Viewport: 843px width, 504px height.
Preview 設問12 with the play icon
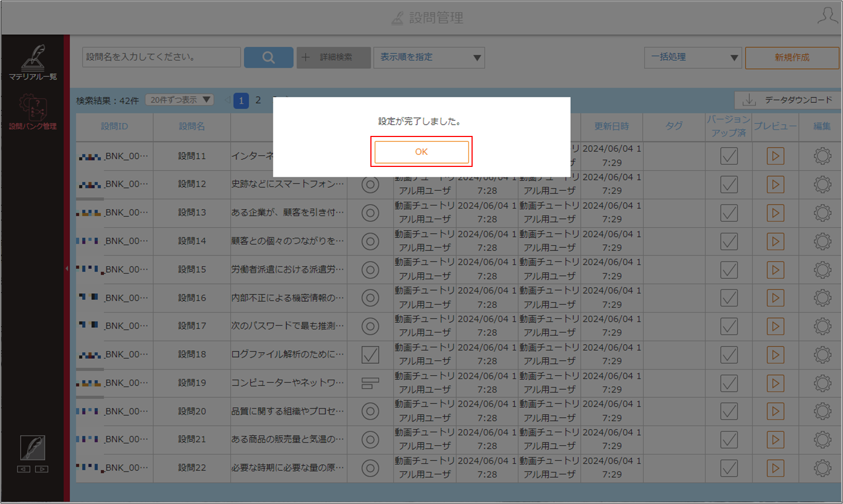pyautogui.click(x=776, y=184)
